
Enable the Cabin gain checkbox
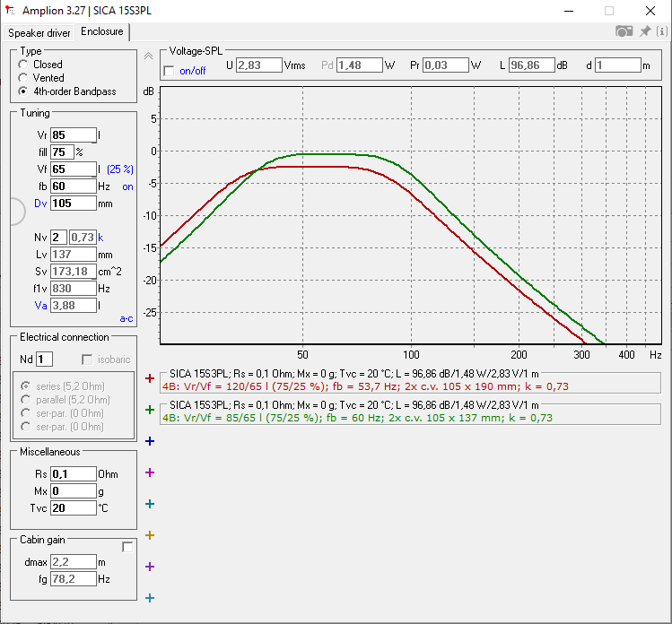pos(127,547)
